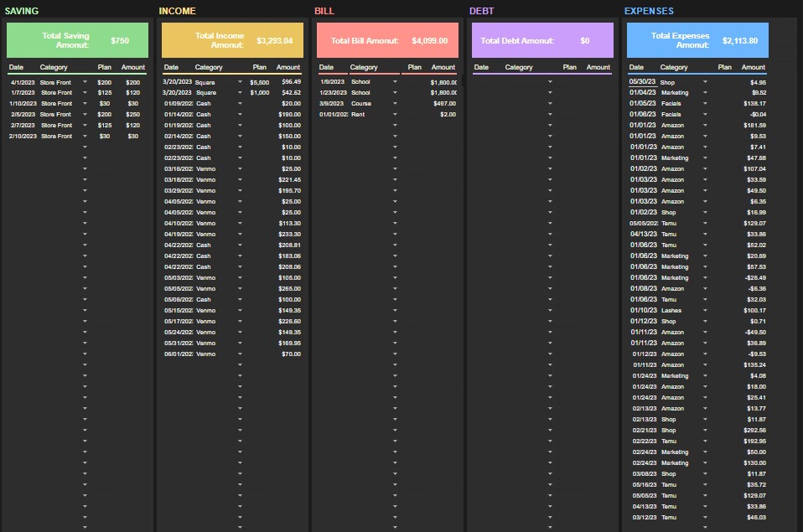This screenshot has height=532, width=803.
Task: Click the EXPENSES section heading
Action: pos(648,11)
